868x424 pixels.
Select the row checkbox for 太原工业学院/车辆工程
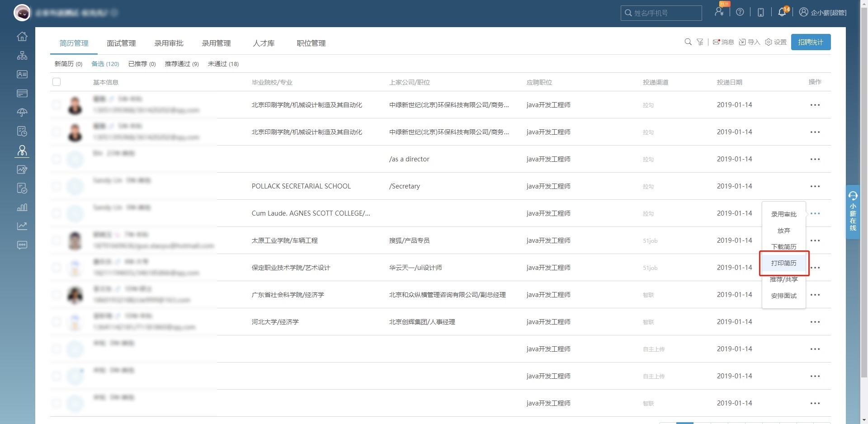click(57, 240)
